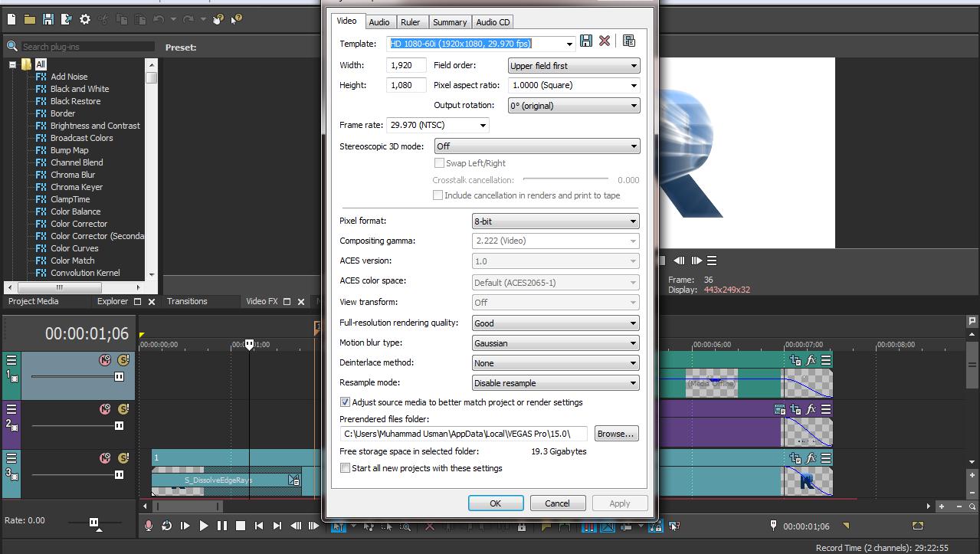The height and width of the screenshot is (554, 980).
Task: Uncheck Adjust source media to match project
Action: pos(345,402)
